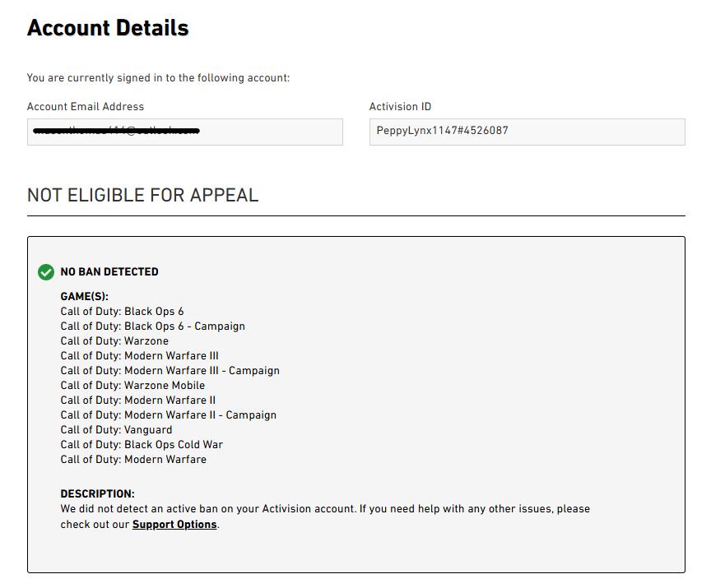Select Black Ops Cold War entry
The height and width of the screenshot is (588, 711).
click(142, 445)
